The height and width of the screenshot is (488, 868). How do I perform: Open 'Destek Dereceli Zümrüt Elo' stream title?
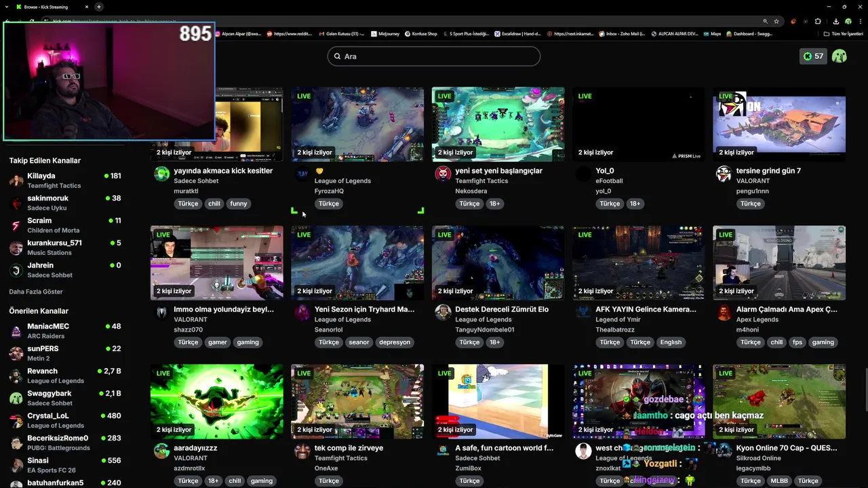502,309
